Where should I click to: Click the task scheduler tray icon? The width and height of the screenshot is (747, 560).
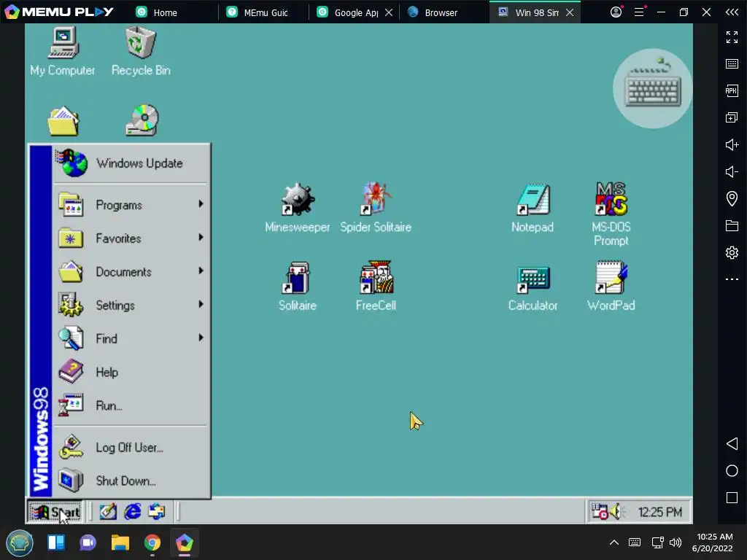(600, 512)
